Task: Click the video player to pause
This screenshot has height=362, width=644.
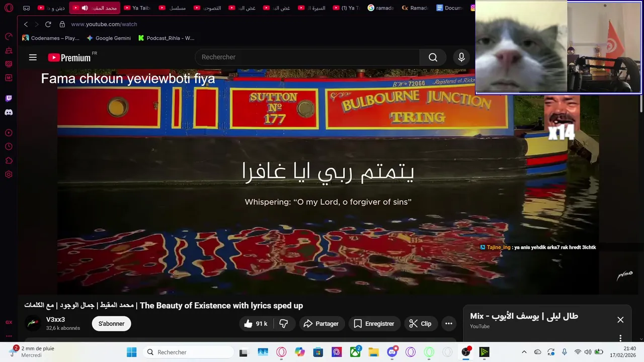Action: pyautogui.click(x=328, y=181)
